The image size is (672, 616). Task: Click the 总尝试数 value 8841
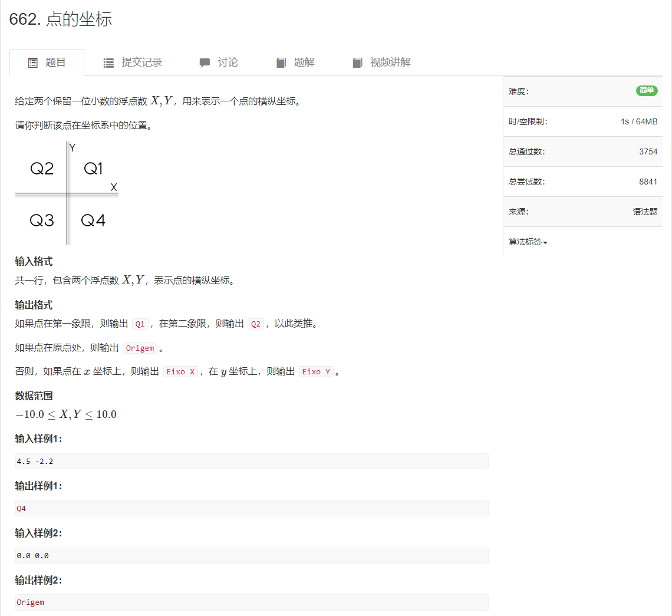point(648,182)
